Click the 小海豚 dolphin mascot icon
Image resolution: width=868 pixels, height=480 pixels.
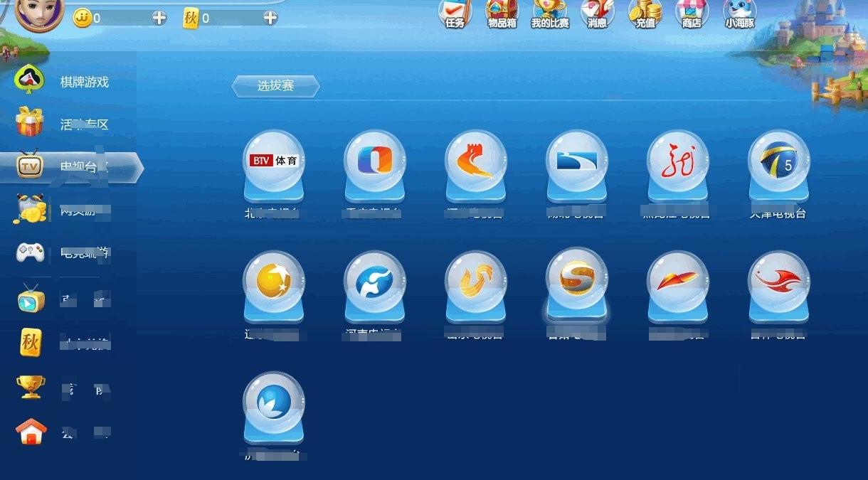coord(739,13)
